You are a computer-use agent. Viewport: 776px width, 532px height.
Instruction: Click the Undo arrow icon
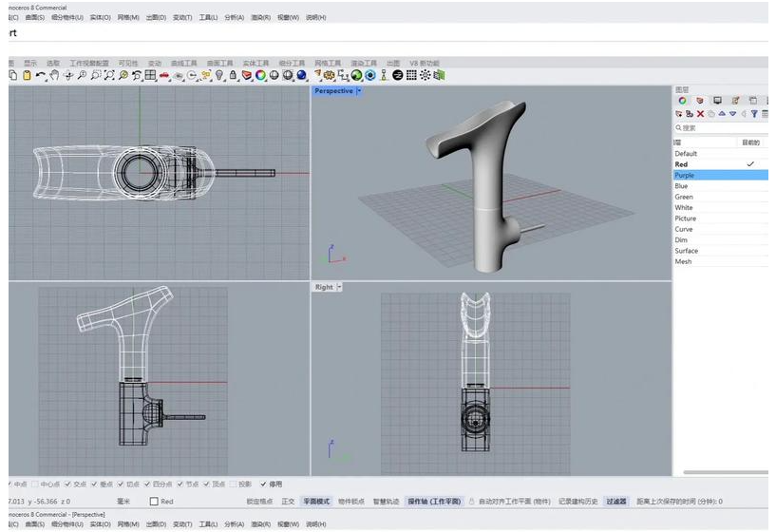(41, 75)
